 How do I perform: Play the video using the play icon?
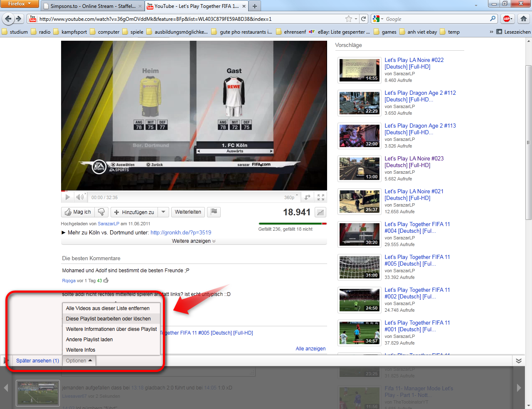[67, 197]
